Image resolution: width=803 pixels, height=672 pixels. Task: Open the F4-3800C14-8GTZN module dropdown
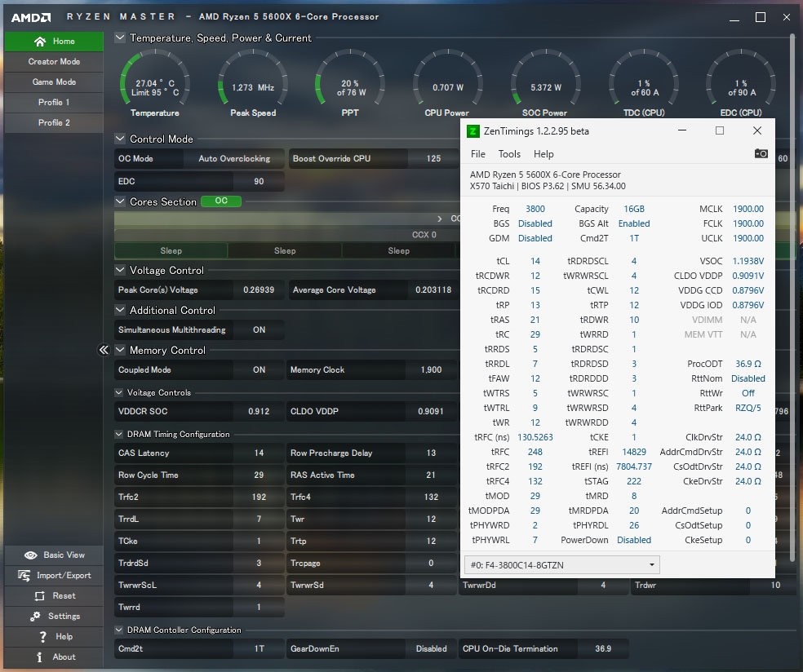coord(561,564)
